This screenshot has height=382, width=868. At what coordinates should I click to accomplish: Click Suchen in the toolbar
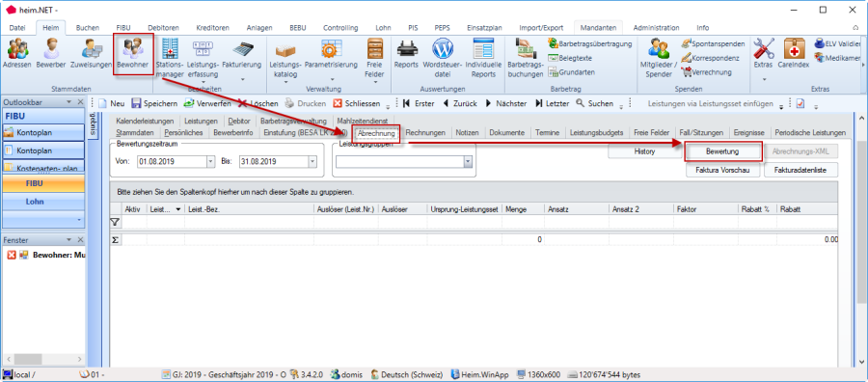[594, 103]
